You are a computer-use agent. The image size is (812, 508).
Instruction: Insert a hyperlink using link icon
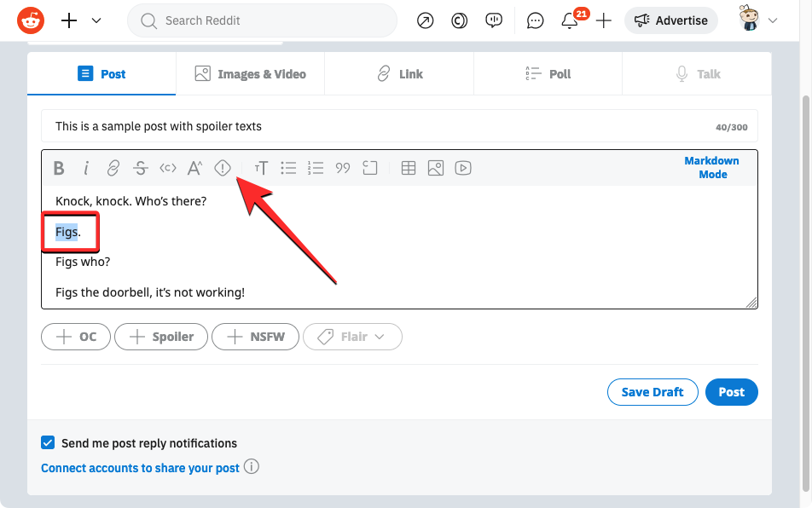[113, 169]
